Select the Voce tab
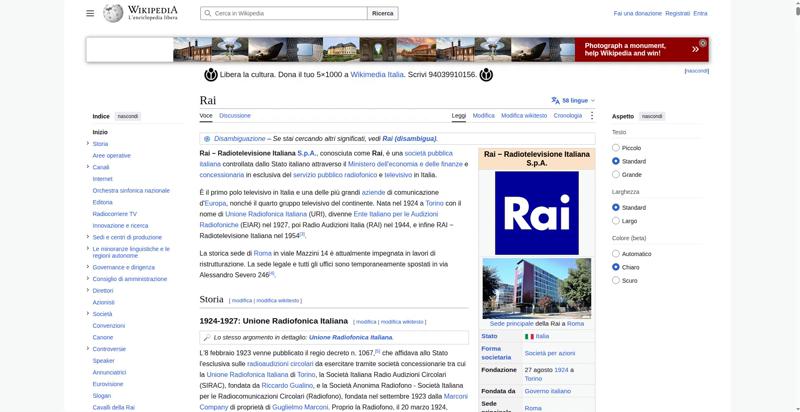 pos(206,116)
